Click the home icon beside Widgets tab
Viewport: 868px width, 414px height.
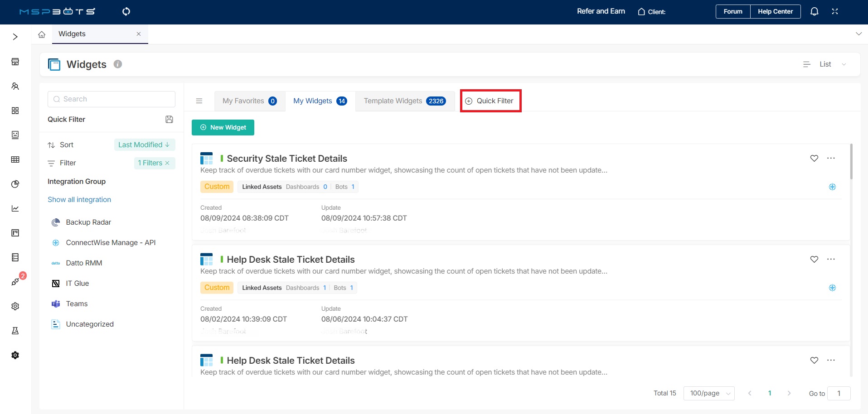(42, 34)
